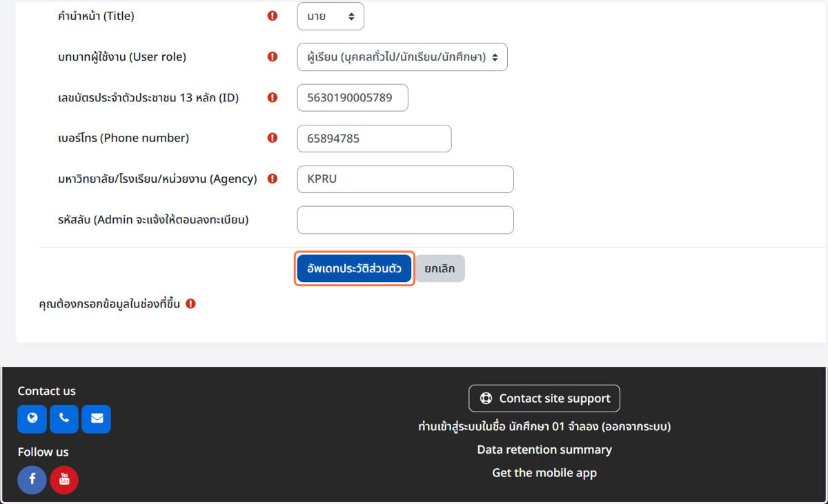The image size is (828, 504).
Task: Click required icon next to Title field
Action: [273, 16]
